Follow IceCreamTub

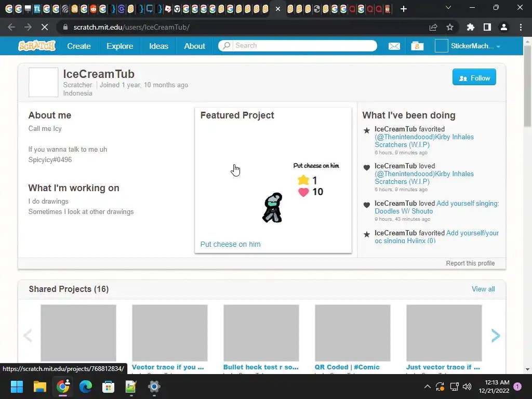pos(474,77)
